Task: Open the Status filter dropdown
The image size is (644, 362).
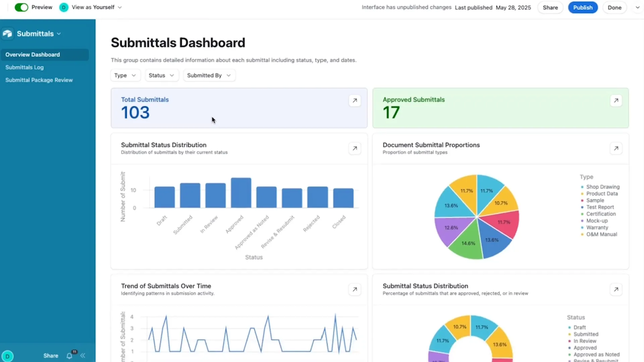Action: [161, 75]
